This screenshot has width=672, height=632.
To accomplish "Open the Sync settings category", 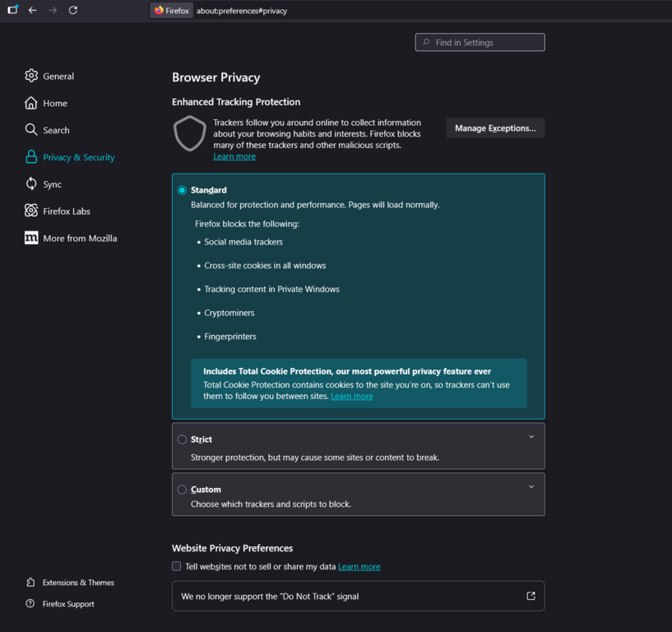I will coord(53,184).
